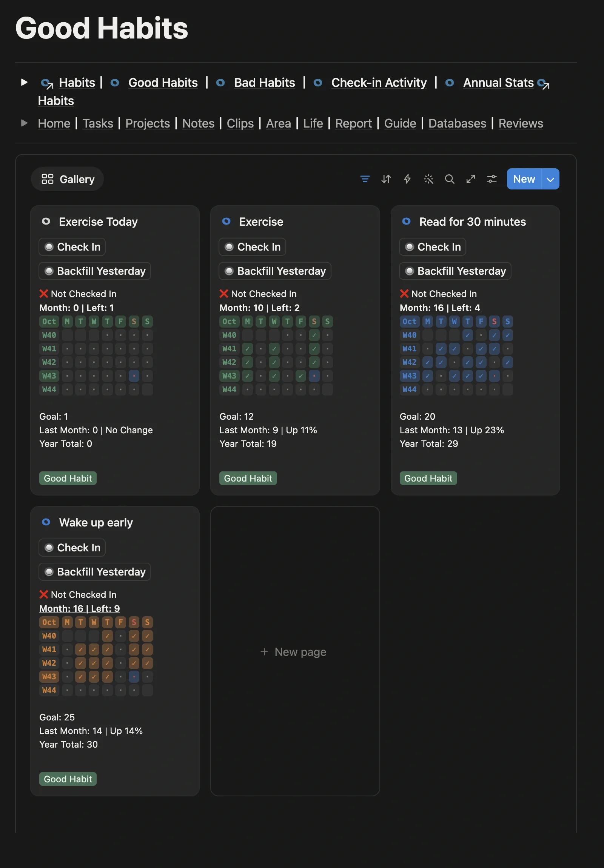604x868 pixels.
Task: Open the Tasks navigation link
Action: (x=98, y=123)
